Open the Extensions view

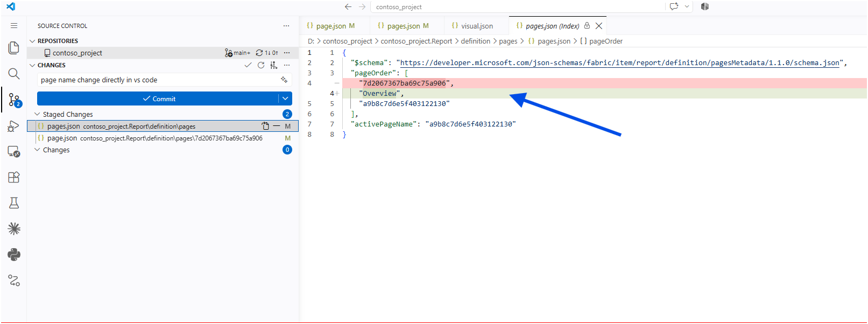[x=14, y=177]
